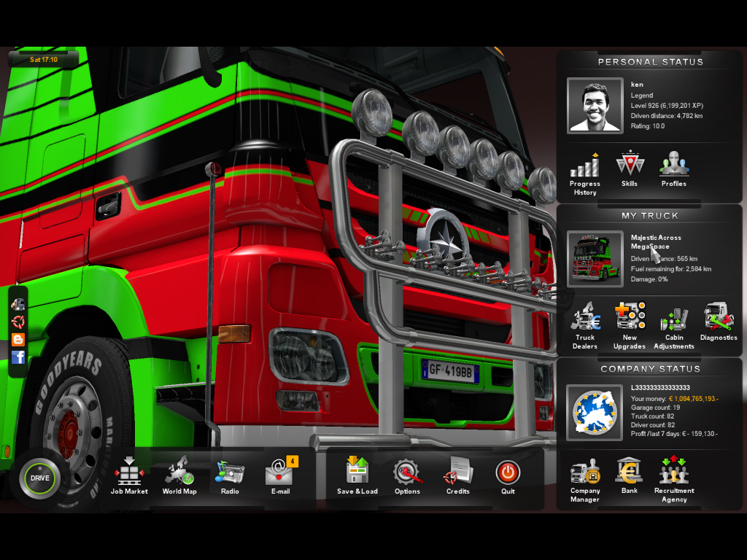Click the 'Truck count: 82' text

click(653, 416)
